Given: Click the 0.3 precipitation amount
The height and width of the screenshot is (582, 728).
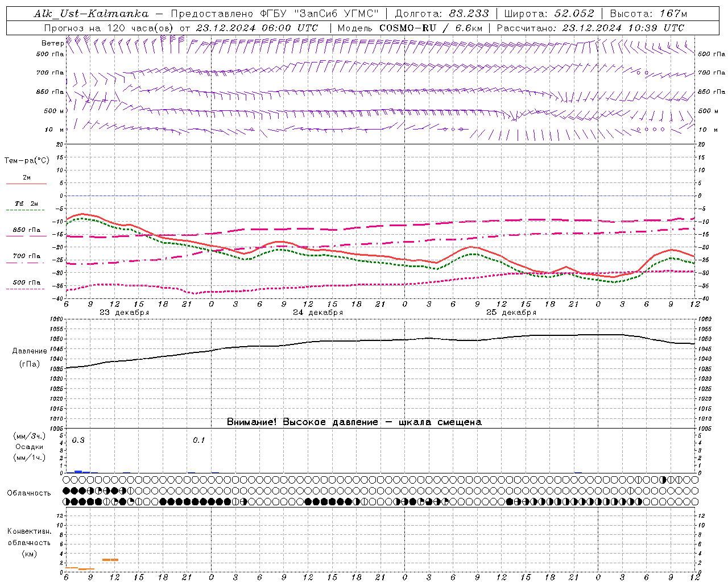Looking at the screenshot, I should coord(78,440).
